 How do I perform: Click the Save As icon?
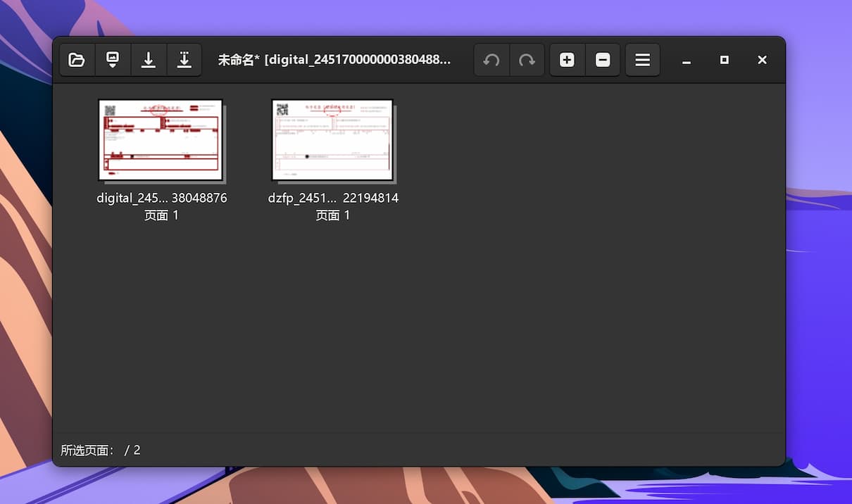pos(184,60)
